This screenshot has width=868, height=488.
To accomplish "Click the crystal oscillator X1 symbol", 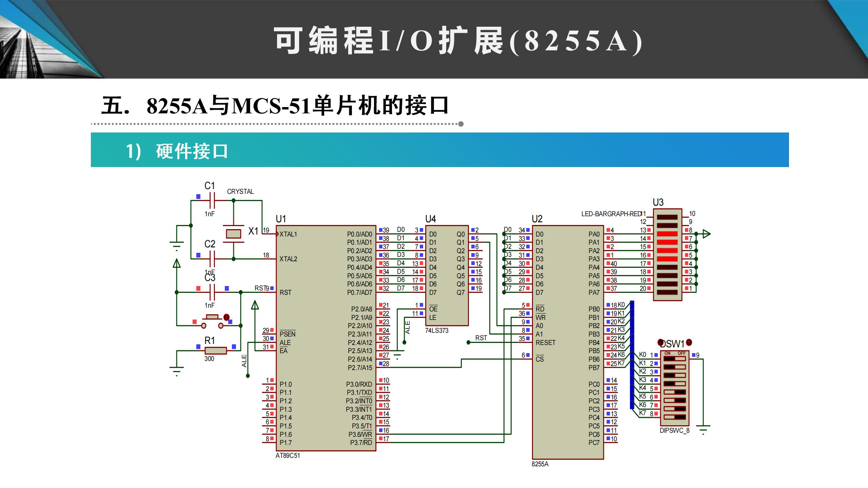I will [x=233, y=234].
